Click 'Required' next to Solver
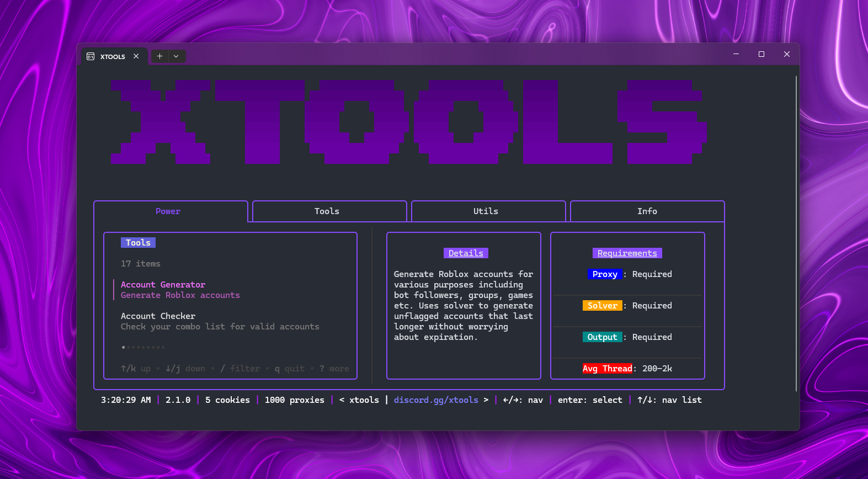 pos(652,306)
